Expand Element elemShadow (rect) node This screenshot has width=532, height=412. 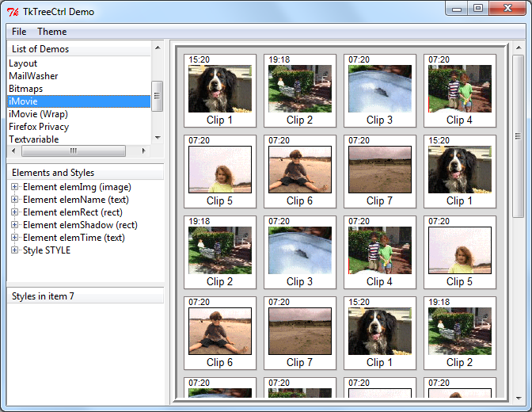point(14,225)
